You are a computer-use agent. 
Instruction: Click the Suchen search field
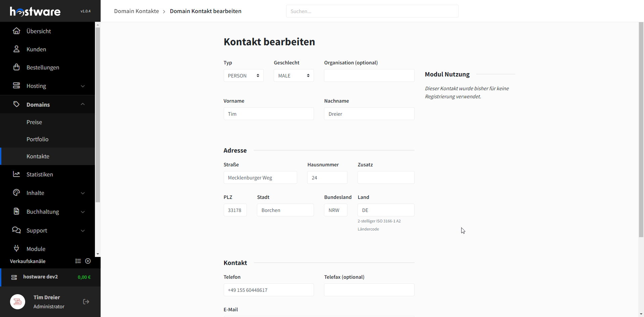pyautogui.click(x=372, y=11)
